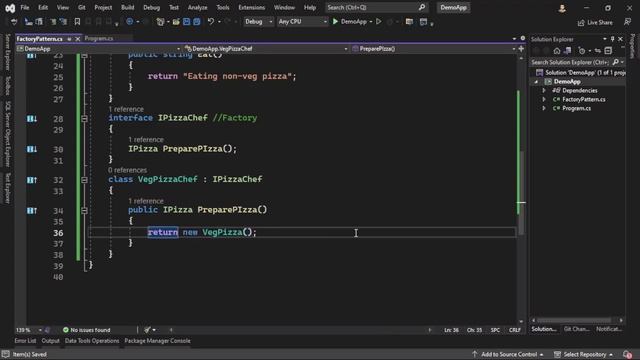Toggle Sync with Active Document icon
640x360 pixels.
point(598,51)
